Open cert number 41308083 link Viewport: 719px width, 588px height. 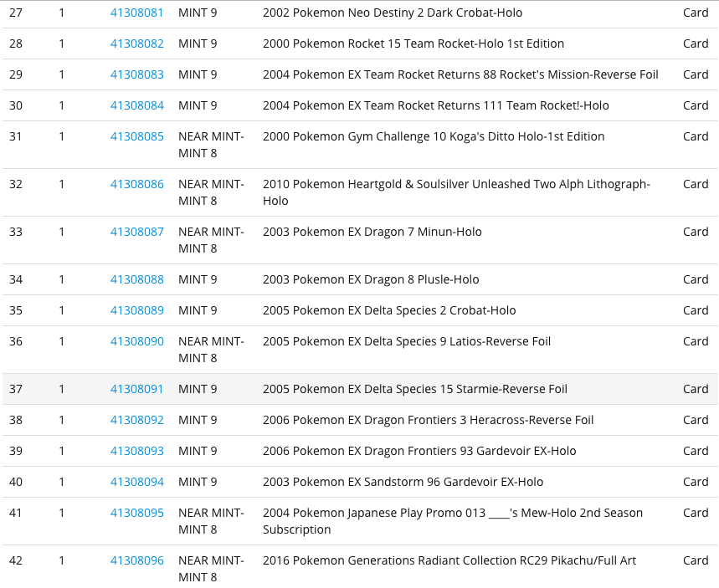click(x=136, y=74)
